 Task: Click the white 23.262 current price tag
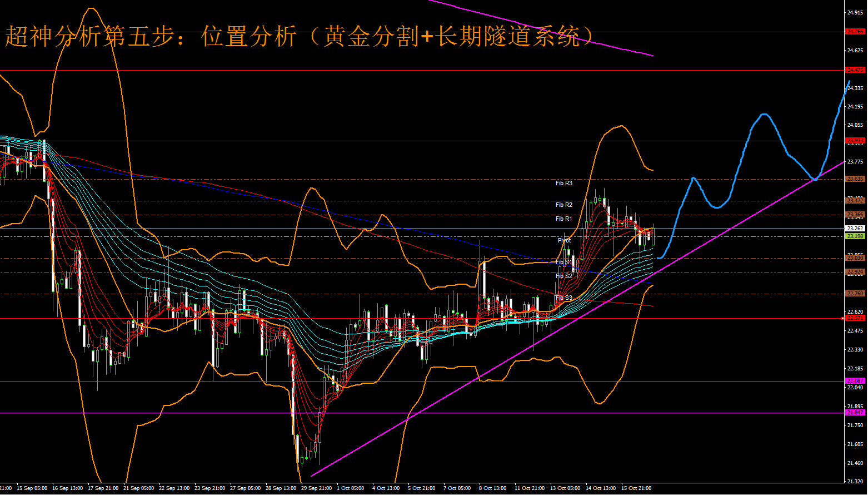coord(855,228)
